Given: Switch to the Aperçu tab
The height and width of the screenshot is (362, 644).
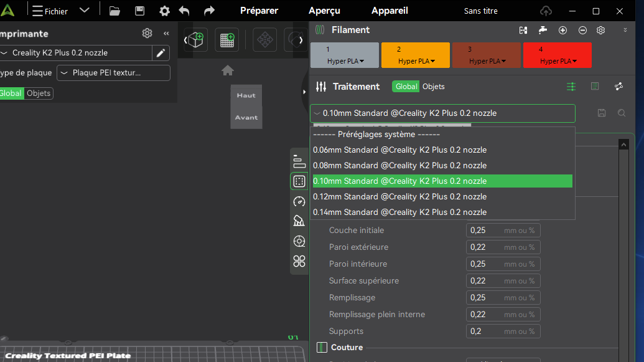Looking at the screenshot, I should 324,11.
